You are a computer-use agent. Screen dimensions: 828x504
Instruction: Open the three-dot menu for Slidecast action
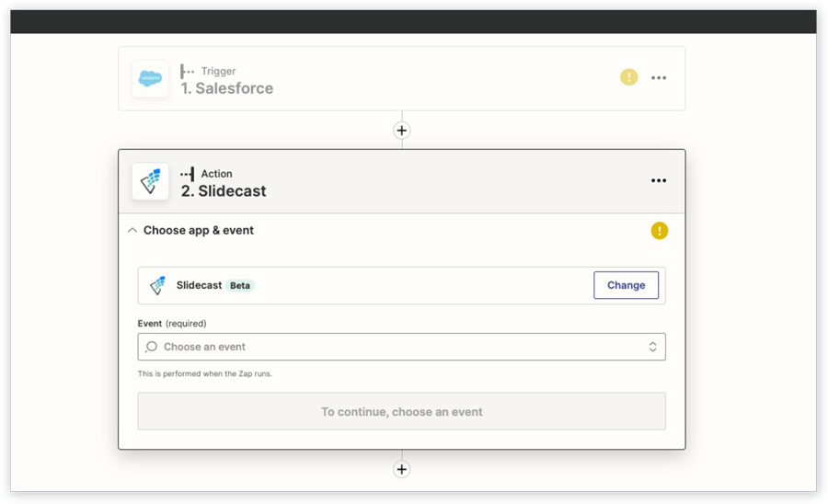(x=659, y=180)
